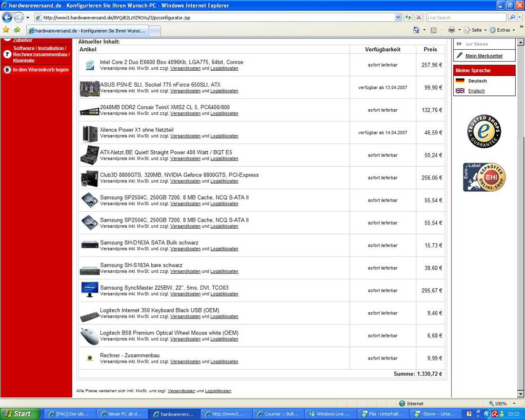This screenshot has height=420, width=525.
Task: Switch to Neuer PC ab d... taskbar window
Action: click(x=122, y=414)
